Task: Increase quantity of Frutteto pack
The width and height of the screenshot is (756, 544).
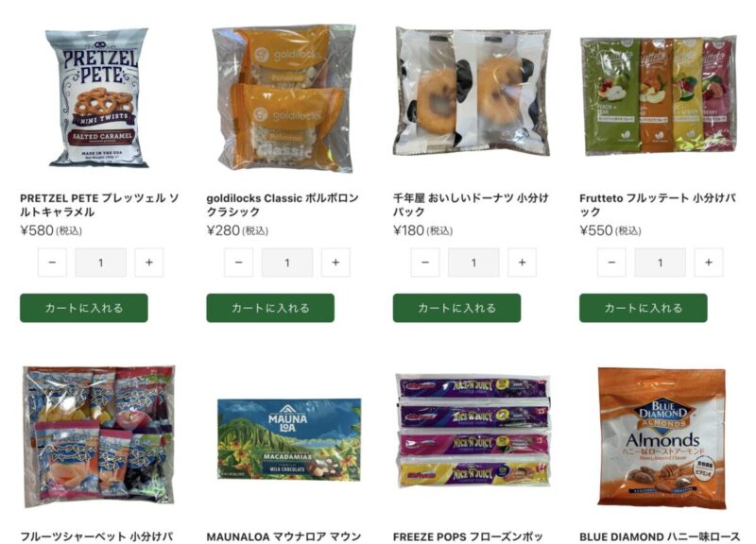Action: coord(708,263)
